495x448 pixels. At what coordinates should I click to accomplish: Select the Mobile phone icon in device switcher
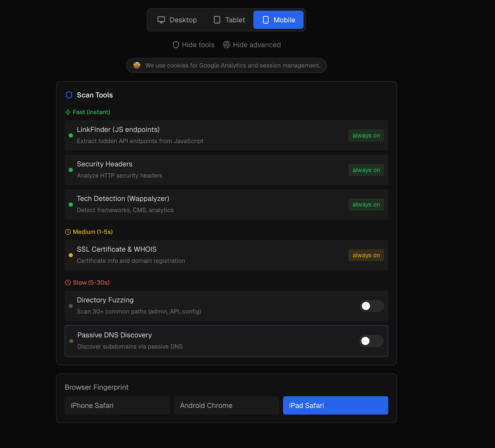[266, 20]
